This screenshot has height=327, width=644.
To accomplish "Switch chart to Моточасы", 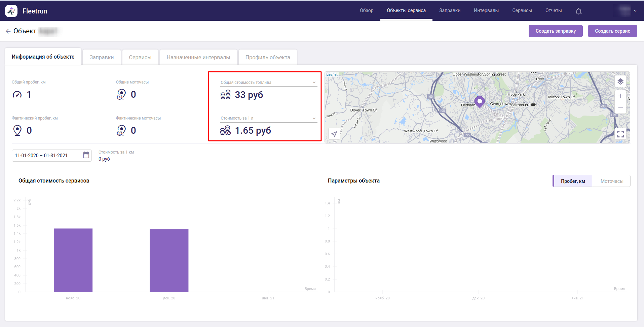I will click(611, 181).
